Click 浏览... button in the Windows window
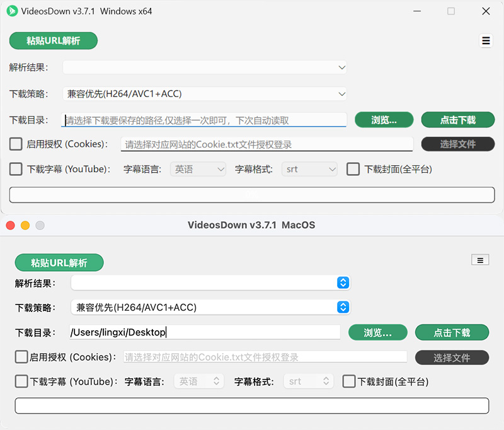The image size is (504, 430). click(384, 120)
